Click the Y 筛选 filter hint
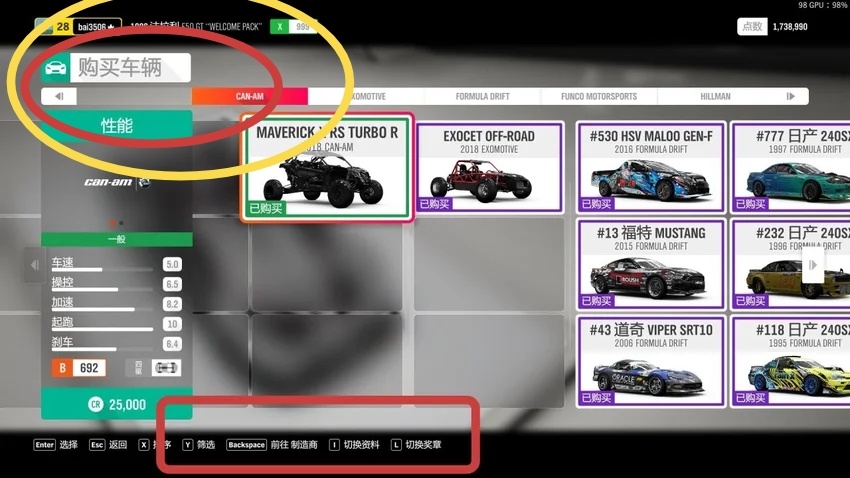The width and height of the screenshot is (850, 478). pyautogui.click(x=198, y=445)
